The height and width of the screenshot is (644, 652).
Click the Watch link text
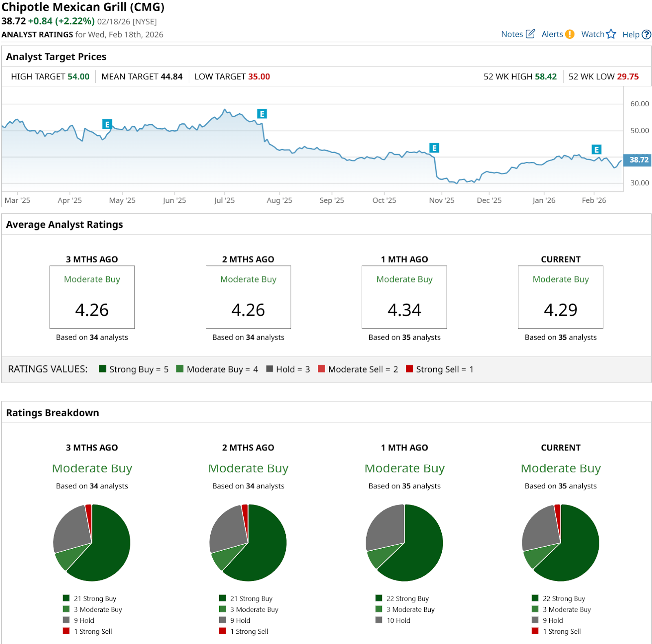tap(593, 34)
